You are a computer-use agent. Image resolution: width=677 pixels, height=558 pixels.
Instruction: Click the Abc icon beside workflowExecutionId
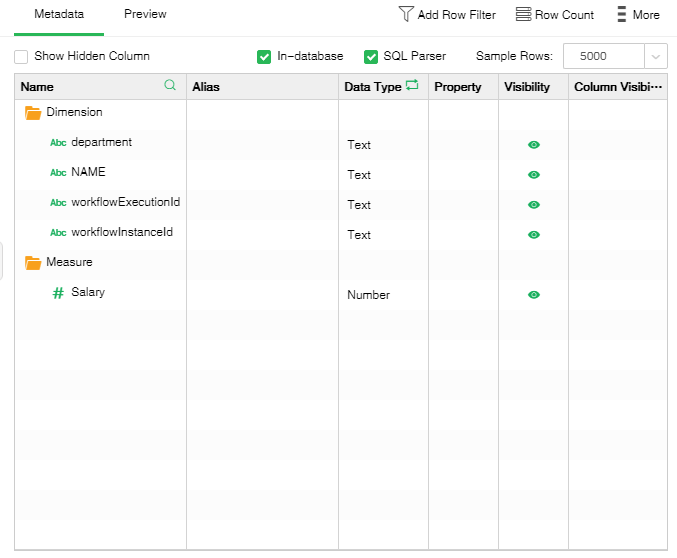[x=58, y=203]
